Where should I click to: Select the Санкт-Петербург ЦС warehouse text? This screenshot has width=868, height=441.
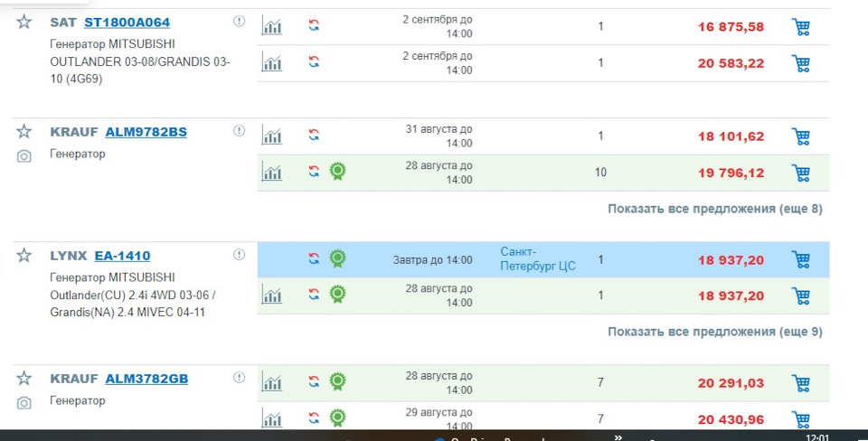[537, 258]
